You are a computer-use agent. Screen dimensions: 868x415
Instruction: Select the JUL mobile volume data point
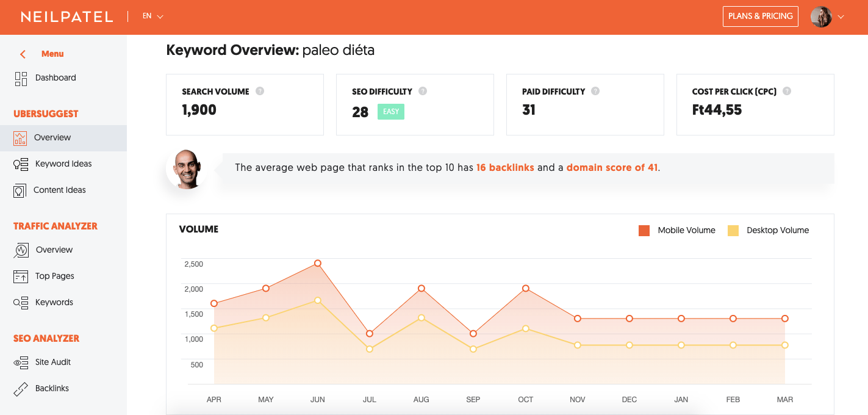[x=370, y=334]
